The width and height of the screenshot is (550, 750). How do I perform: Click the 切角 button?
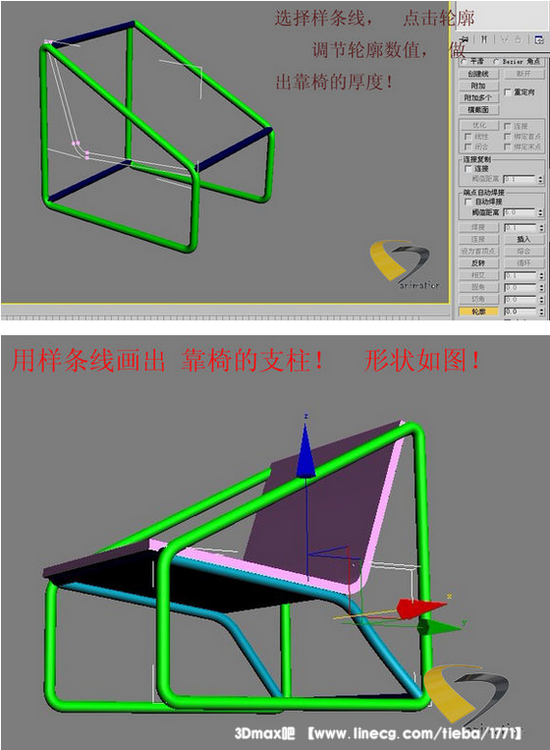[x=479, y=299]
